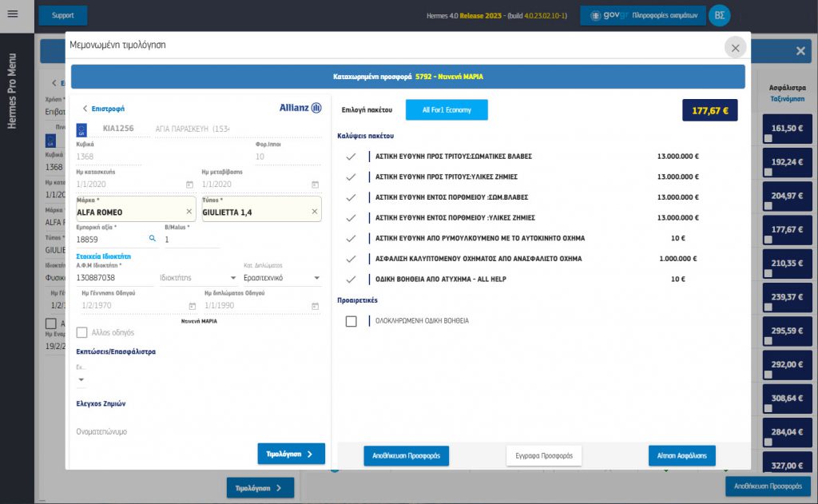The image size is (818, 504).
Task: Close the background panel with X
Action: pyautogui.click(x=800, y=50)
